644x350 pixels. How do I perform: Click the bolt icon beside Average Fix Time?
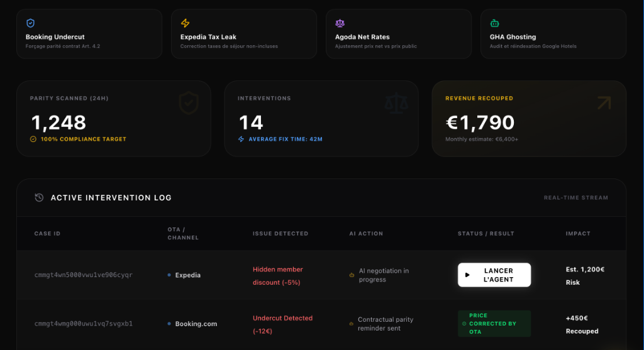pos(241,139)
